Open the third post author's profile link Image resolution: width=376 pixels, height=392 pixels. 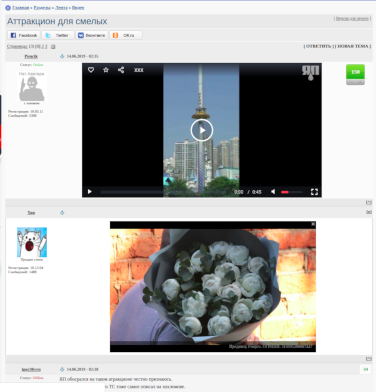[x=31, y=370]
